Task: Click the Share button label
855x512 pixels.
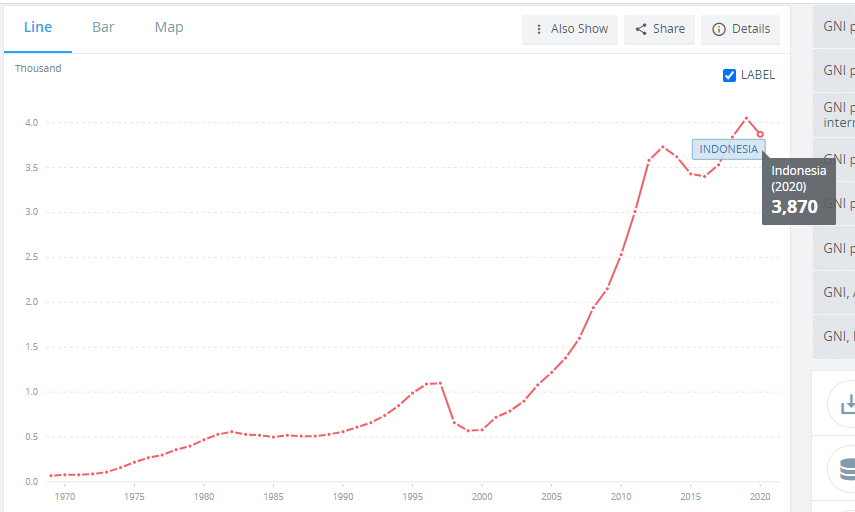Action: click(x=669, y=29)
